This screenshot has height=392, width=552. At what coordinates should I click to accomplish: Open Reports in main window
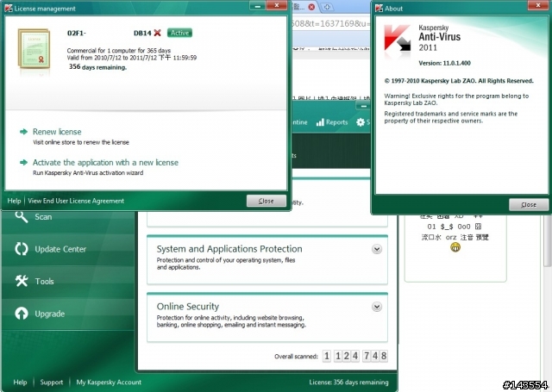pyautogui.click(x=331, y=122)
